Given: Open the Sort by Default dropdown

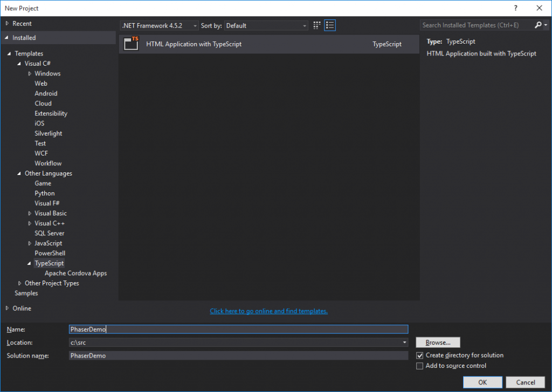Looking at the screenshot, I should pos(302,25).
